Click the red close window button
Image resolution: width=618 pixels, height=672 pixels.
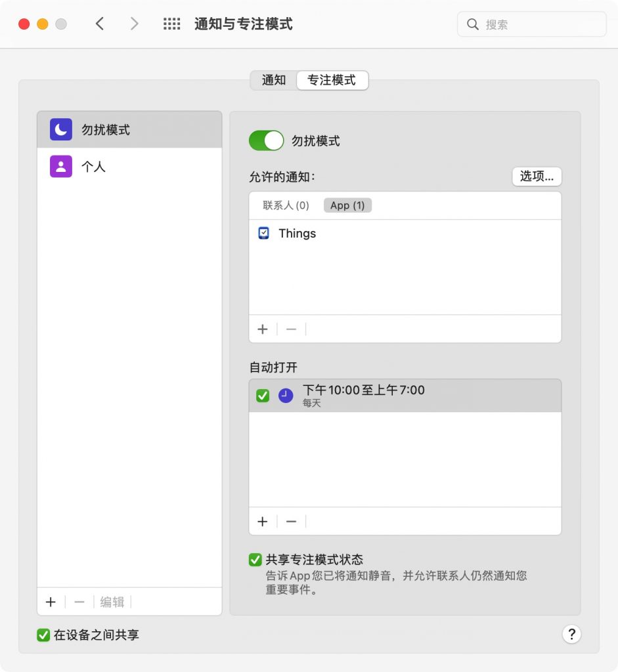pyautogui.click(x=24, y=24)
